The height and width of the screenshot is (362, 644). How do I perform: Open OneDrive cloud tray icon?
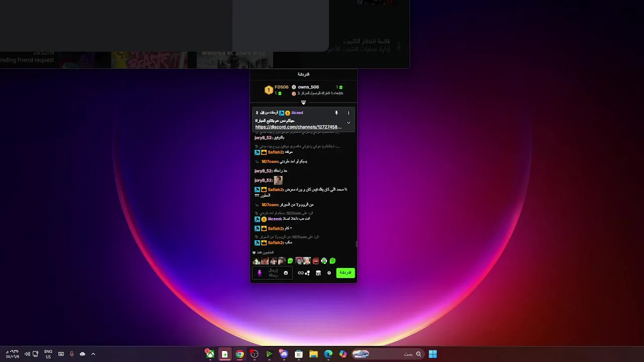point(83,354)
